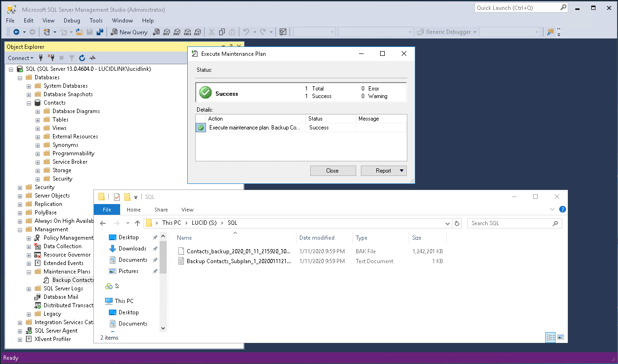Open the address bar history dropdown
This screenshot has width=618, height=364.
448,223
